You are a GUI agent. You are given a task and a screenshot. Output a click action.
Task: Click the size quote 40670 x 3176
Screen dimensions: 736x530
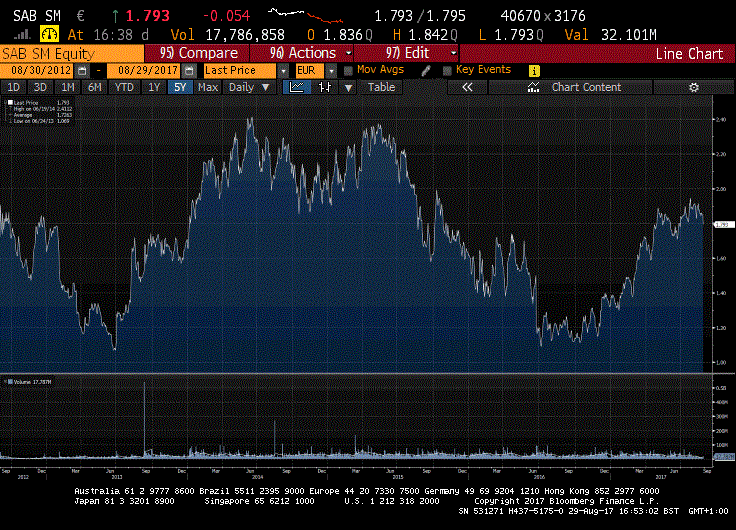(x=543, y=15)
